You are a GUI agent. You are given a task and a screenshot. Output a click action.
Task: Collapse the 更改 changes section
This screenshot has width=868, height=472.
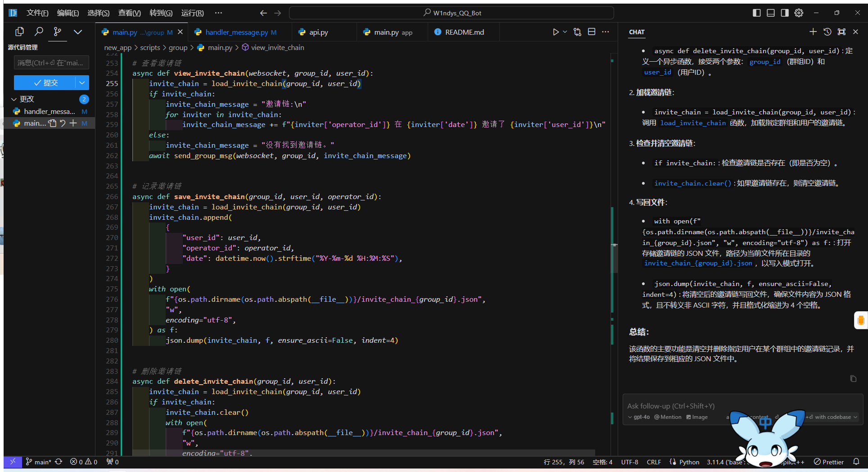[x=14, y=99]
